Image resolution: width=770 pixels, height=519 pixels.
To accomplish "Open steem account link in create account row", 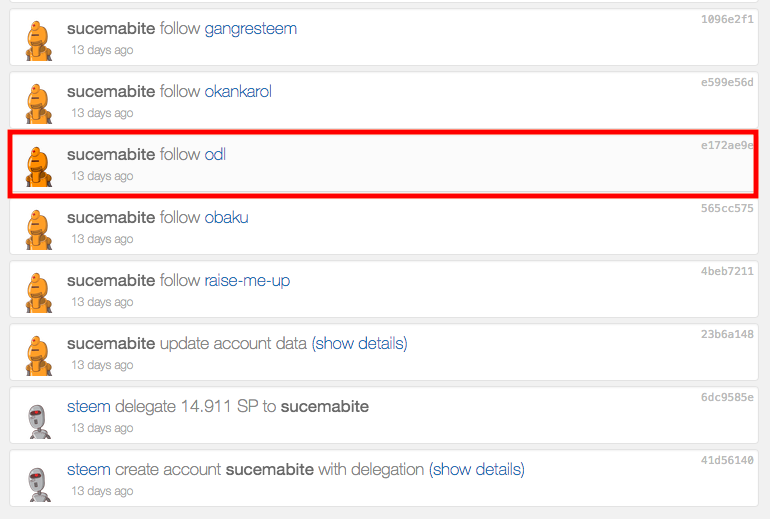I will coord(88,470).
